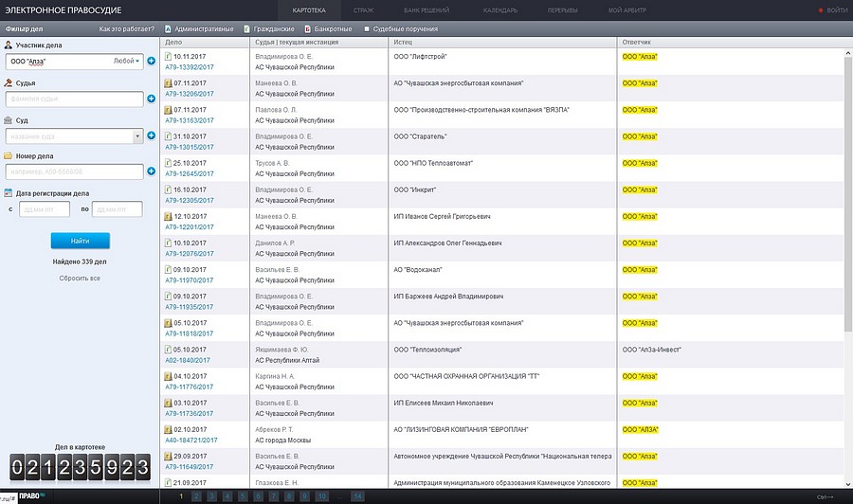Click the case icon beside 03.10.2017
The height and width of the screenshot is (504, 853).
169,403
